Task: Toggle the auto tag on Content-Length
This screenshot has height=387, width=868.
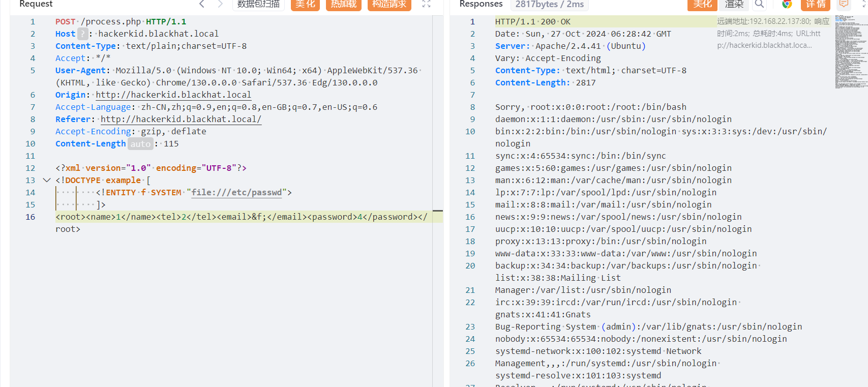Action: tap(140, 144)
